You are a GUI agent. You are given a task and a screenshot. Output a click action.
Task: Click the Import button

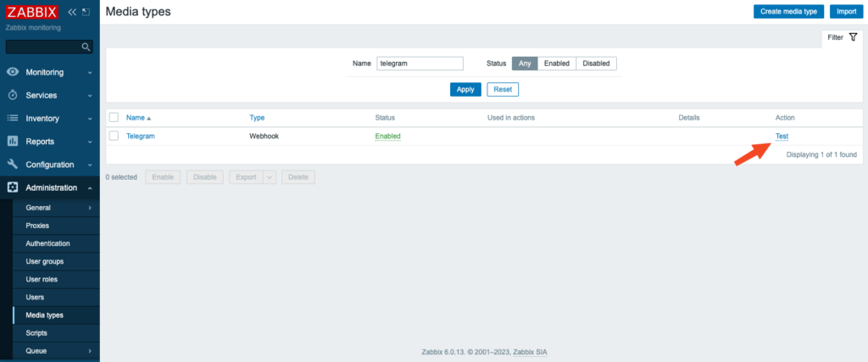click(x=847, y=11)
